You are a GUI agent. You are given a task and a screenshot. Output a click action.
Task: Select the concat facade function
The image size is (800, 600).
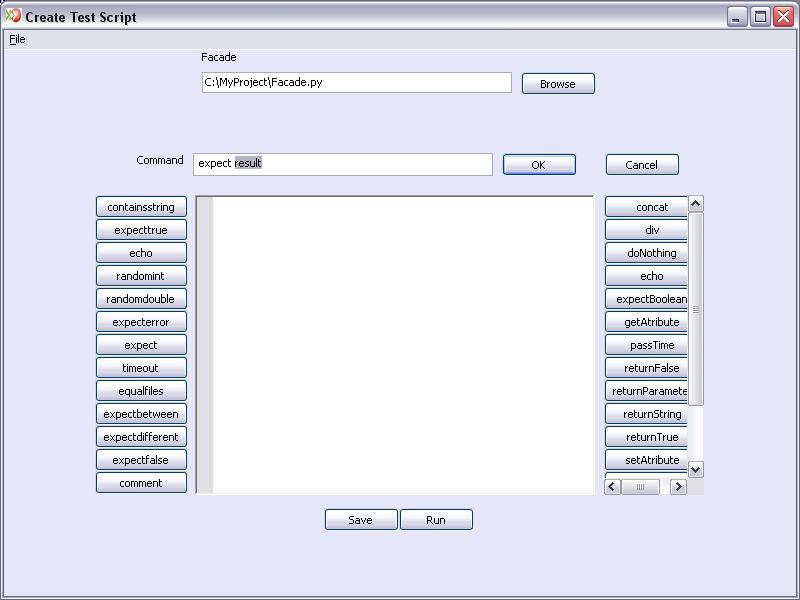pos(645,206)
